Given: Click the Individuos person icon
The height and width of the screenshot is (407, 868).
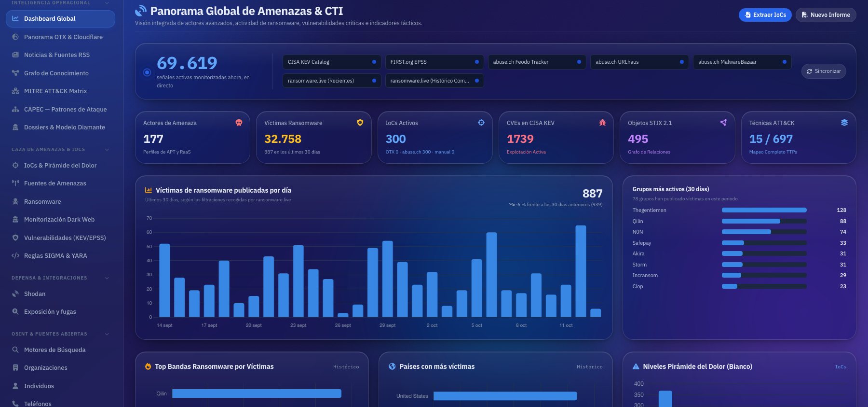Looking at the screenshot, I should (x=15, y=386).
